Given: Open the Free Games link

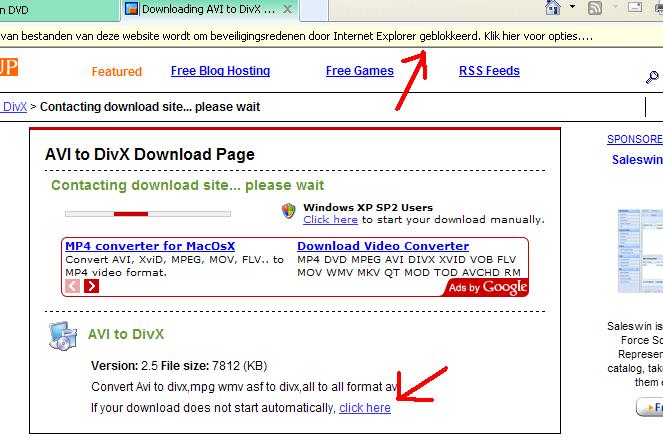Looking at the screenshot, I should coord(360,71).
